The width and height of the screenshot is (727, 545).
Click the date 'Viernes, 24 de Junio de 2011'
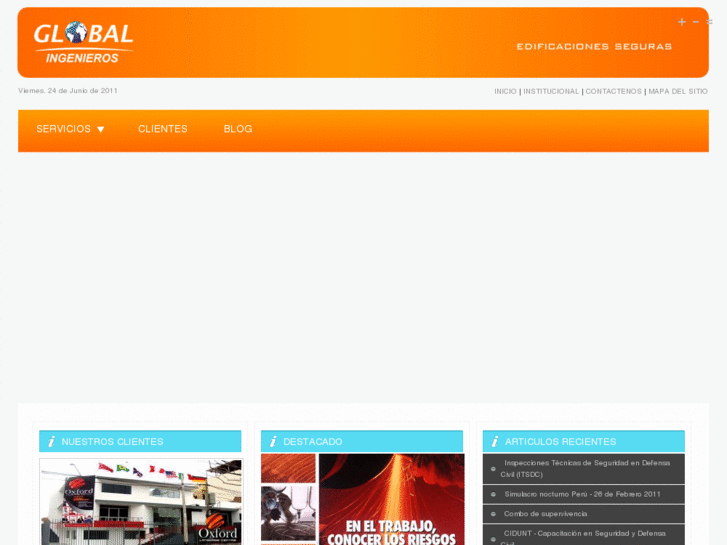click(x=68, y=90)
